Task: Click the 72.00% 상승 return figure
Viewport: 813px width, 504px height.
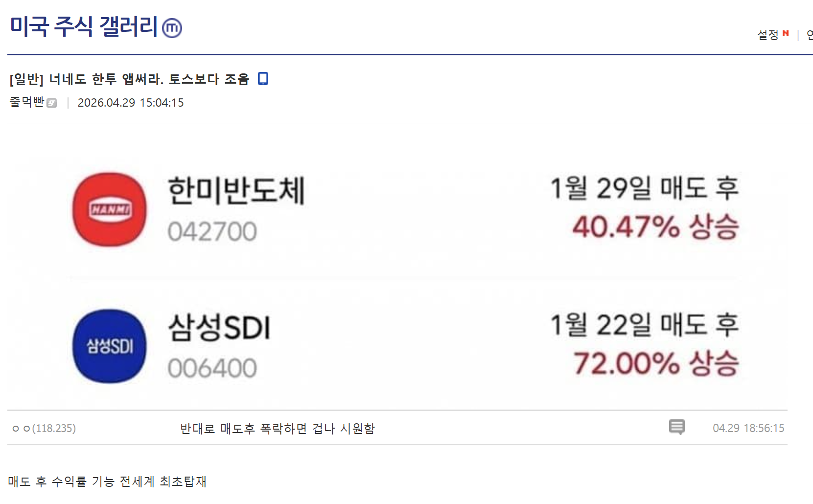Action: [x=656, y=364]
